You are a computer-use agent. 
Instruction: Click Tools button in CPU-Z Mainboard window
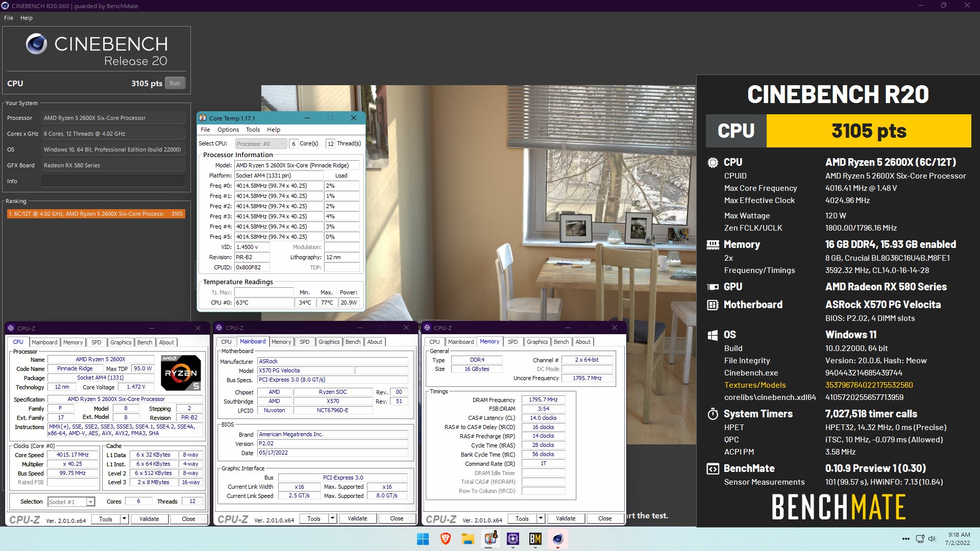[314, 518]
